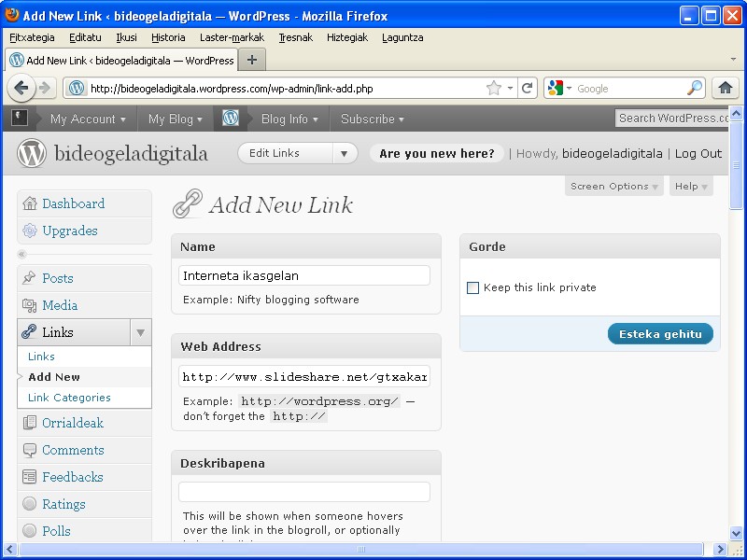
Task: Click the Comments speech bubble icon
Action: pyautogui.click(x=30, y=450)
